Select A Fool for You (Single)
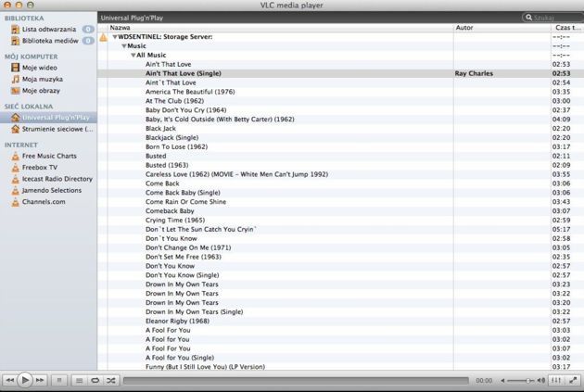Screen dimensions: 584x392 click(180, 358)
